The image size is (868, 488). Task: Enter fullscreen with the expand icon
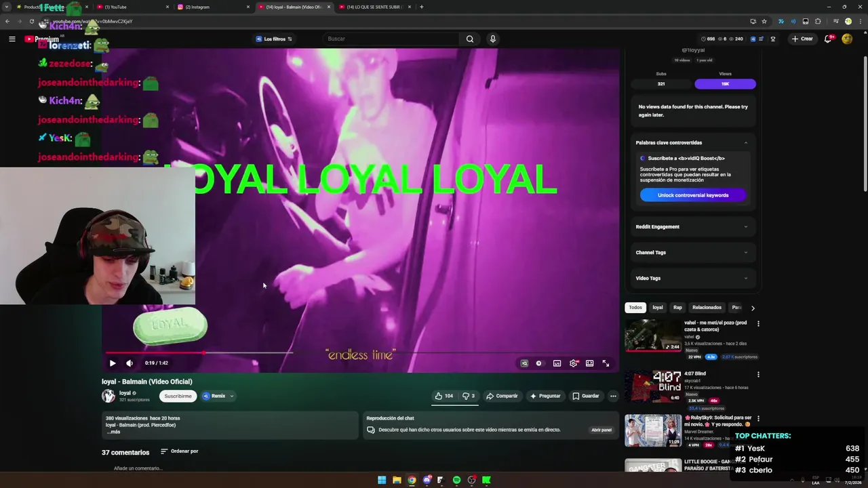[606, 363]
